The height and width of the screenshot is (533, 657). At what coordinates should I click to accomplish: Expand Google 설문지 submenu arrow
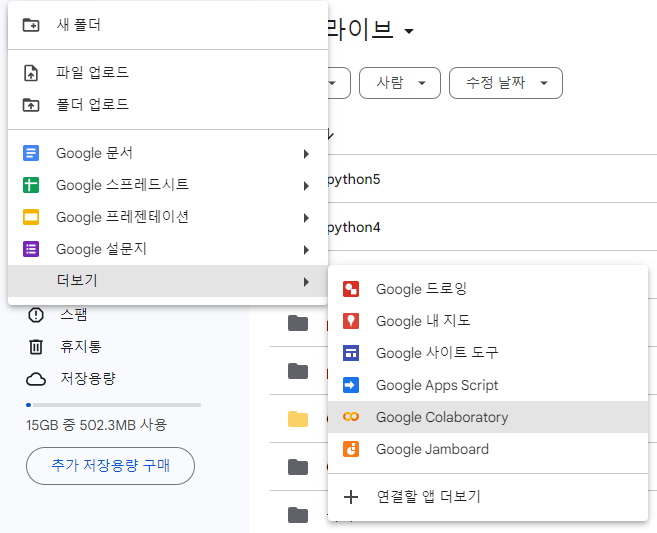tap(306, 250)
